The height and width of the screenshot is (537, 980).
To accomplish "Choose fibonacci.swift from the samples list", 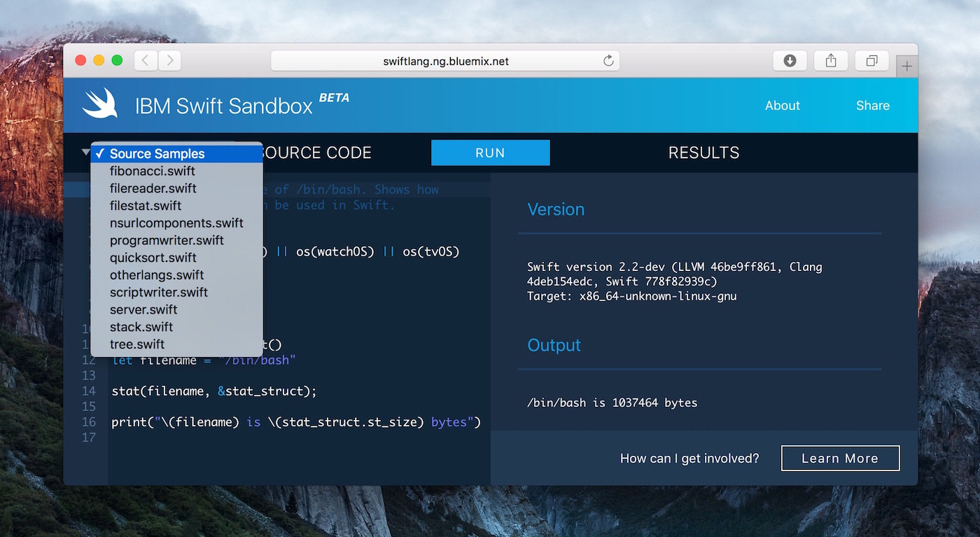I will pos(176,171).
